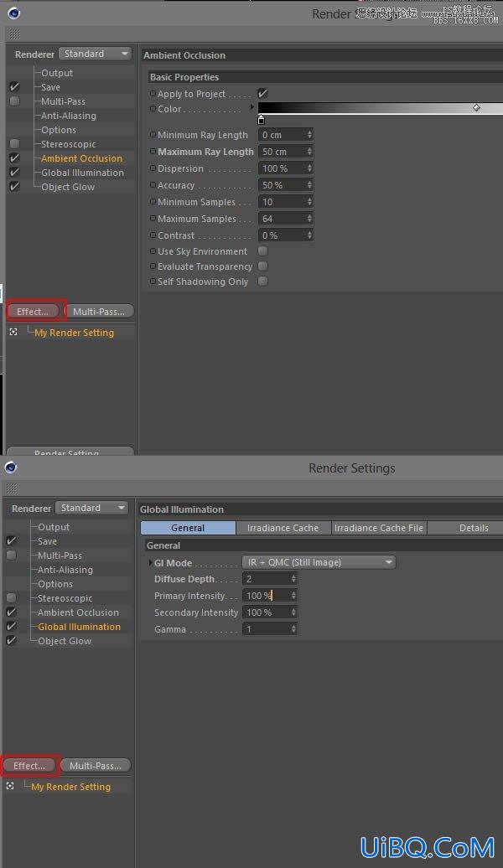Select Anti-Aliasing in Global Illumination window
Screen dimensions: 503x868
65,570
